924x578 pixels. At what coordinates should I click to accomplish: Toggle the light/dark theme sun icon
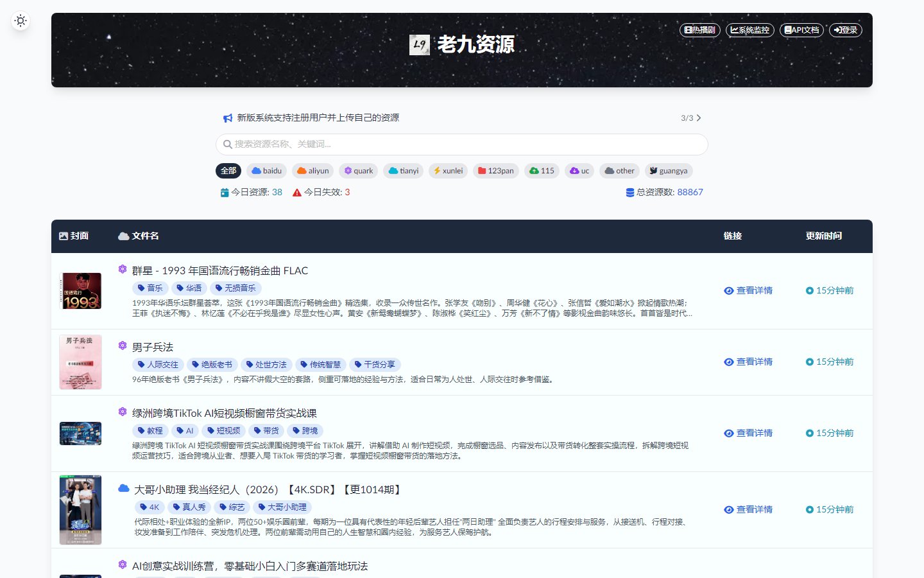coord(21,21)
